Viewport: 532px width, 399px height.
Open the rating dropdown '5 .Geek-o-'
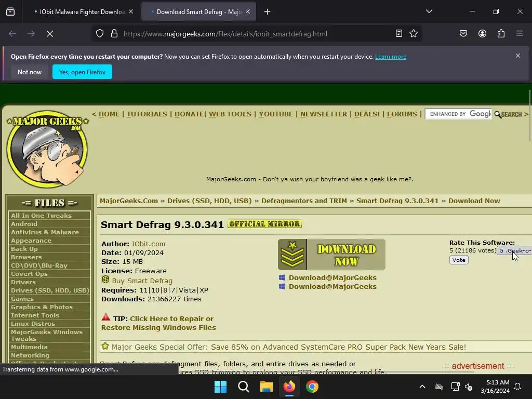point(514,251)
